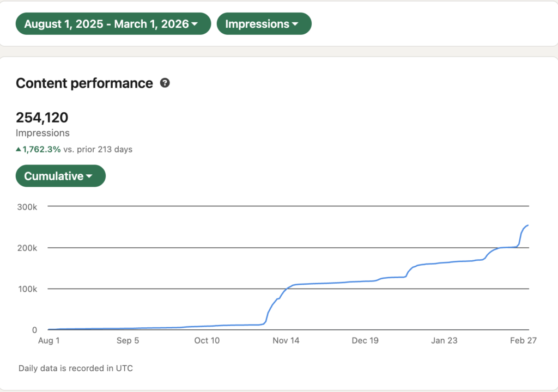Click the Aug 1 x-axis label
Screen dimensions: 558x392
[x=48, y=341]
